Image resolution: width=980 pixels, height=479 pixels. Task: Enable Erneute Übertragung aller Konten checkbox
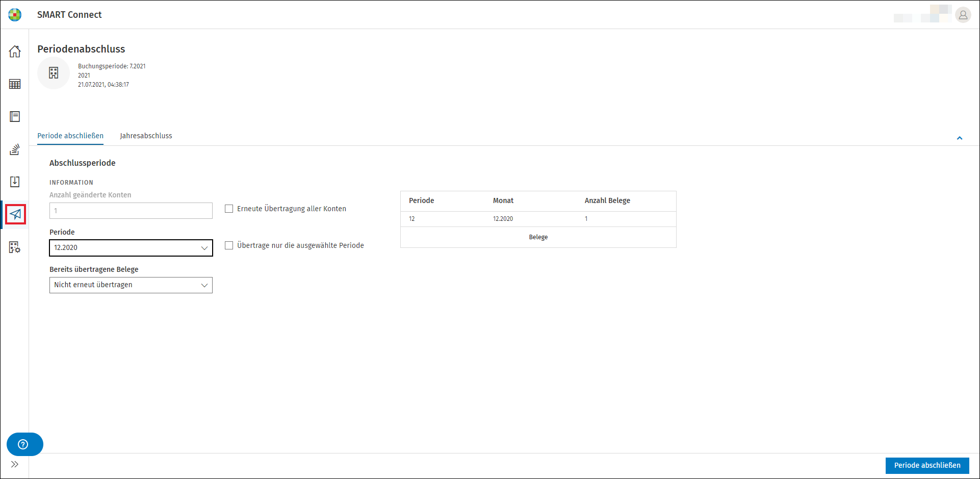pyautogui.click(x=229, y=209)
